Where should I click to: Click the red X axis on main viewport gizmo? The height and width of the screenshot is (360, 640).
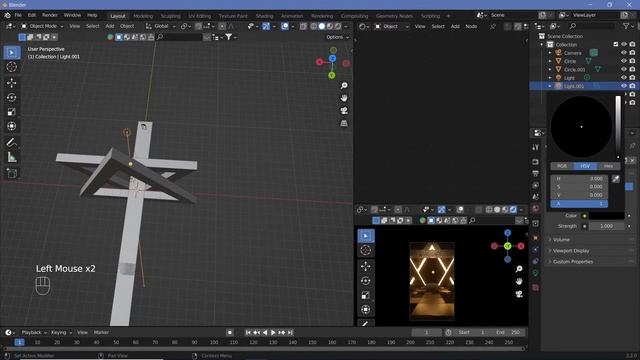pos(319,62)
